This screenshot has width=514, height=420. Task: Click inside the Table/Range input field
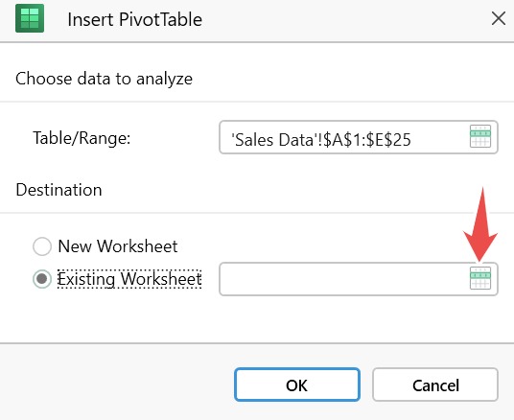click(359, 137)
